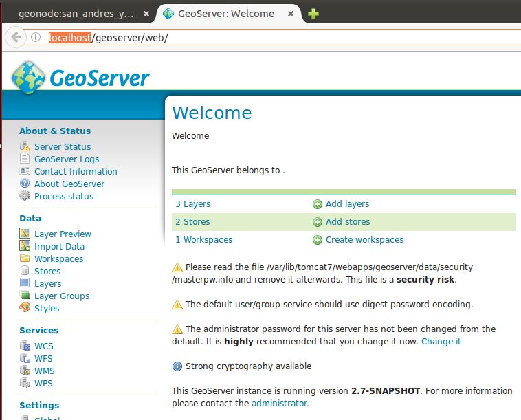Click the 2 Stores count link
Image resolution: width=521 pixels, height=420 pixels.
pyautogui.click(x=192, y=221)
